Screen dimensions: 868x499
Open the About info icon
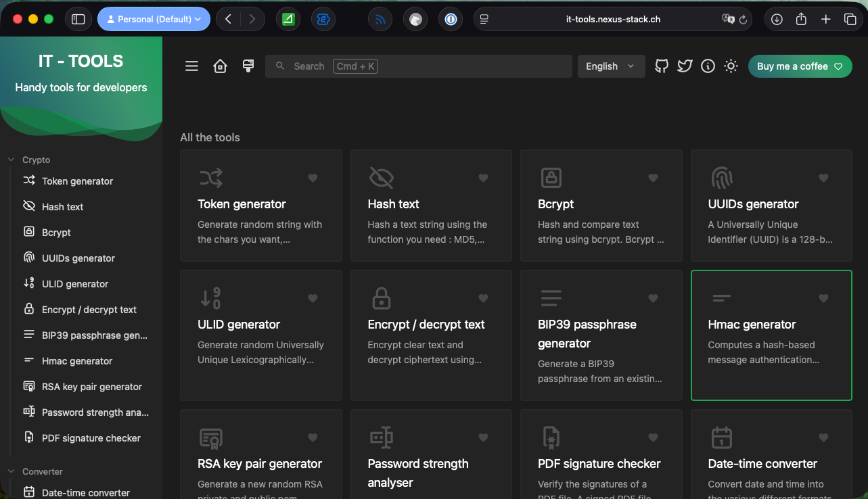coord(708,66)
